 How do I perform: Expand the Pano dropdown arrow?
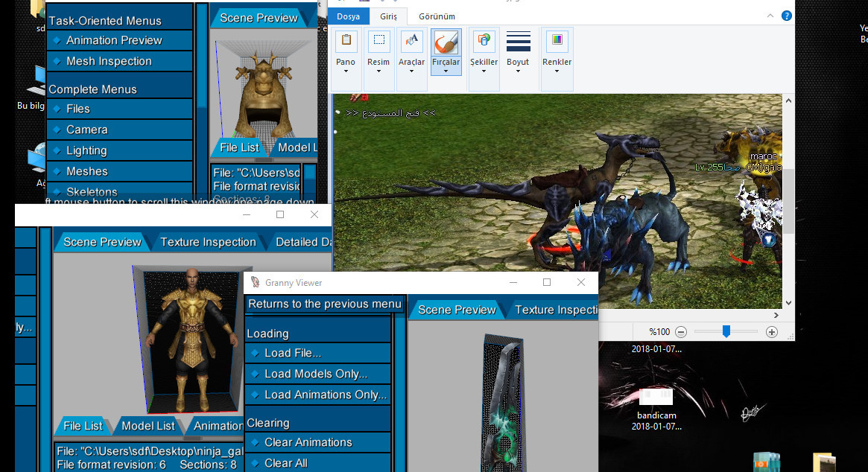(346, 71)
